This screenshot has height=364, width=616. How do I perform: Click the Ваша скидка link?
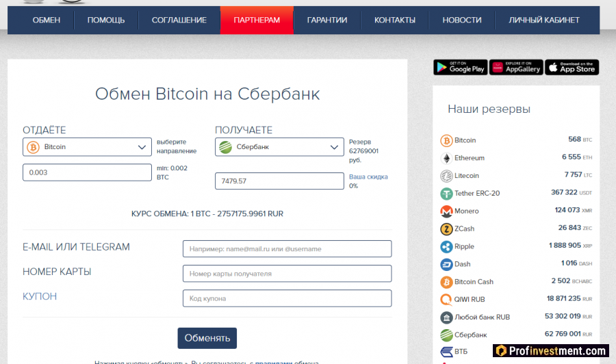pos(368,177)
